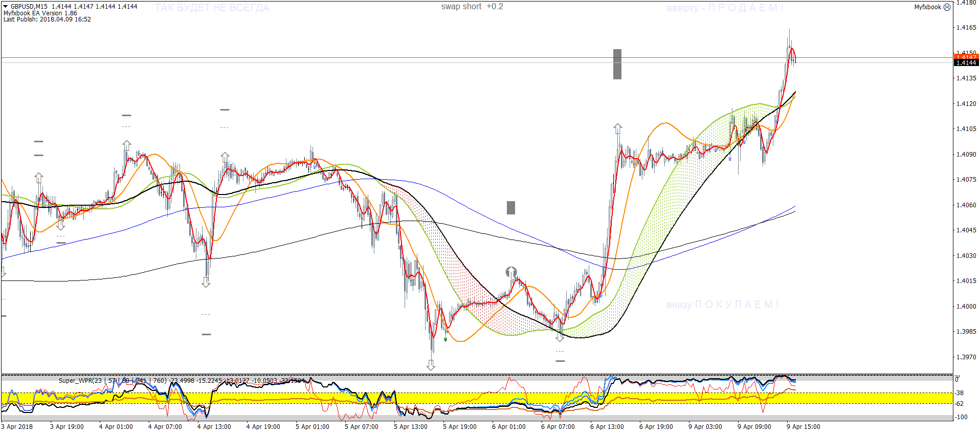The width and height of the screenshot is (980, 433).
Task: Click the 1.4030 price axis label
Action: (x=966, y=256)
